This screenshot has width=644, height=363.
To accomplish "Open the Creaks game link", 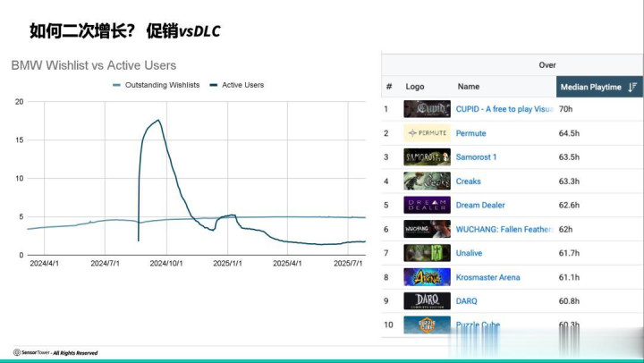I will pyautogui.click(x=468, y=181).
